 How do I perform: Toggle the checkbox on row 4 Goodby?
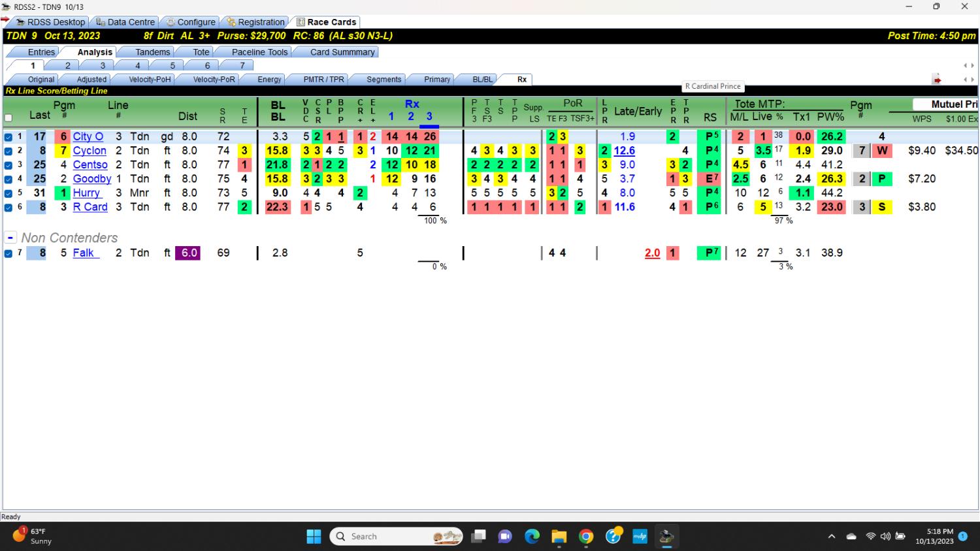click(8, 179)
